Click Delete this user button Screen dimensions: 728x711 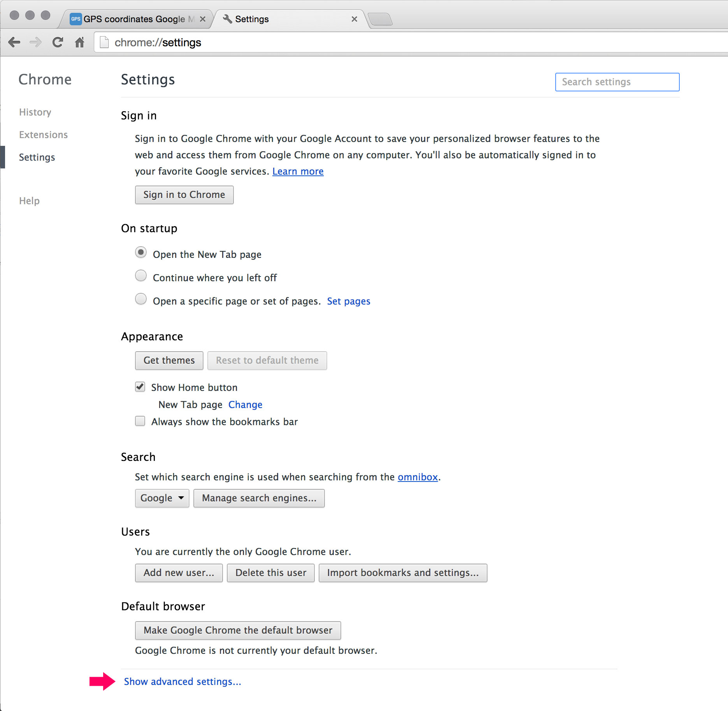[x=270, y=573]
